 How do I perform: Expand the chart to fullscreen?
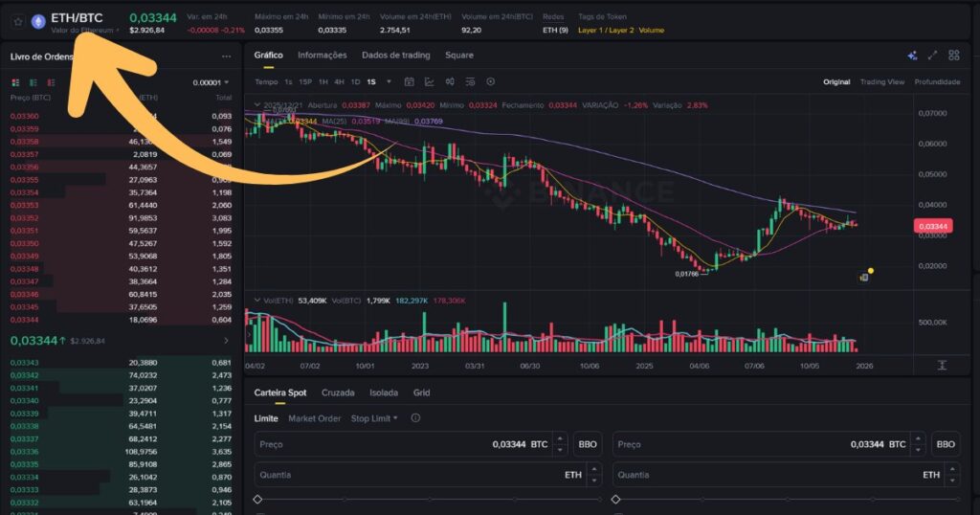click(x=932, y=56)
